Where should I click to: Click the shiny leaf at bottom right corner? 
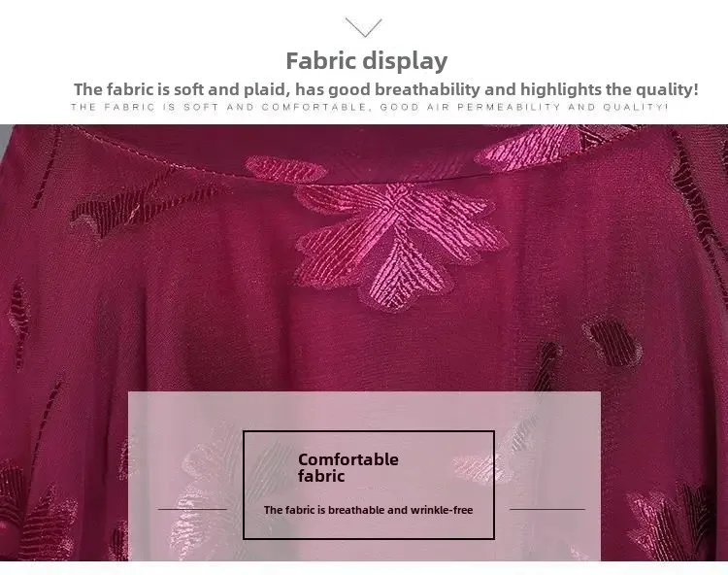click(x=669, y=523)
